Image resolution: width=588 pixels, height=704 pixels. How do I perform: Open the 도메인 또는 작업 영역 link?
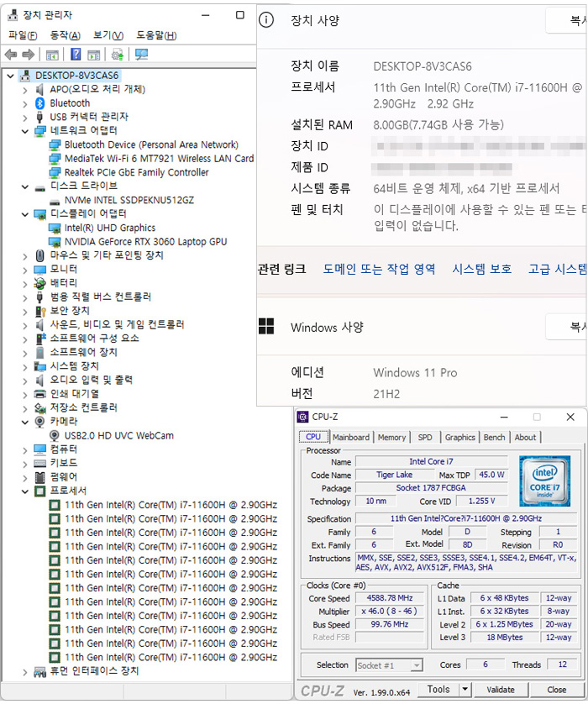[380, 269]
